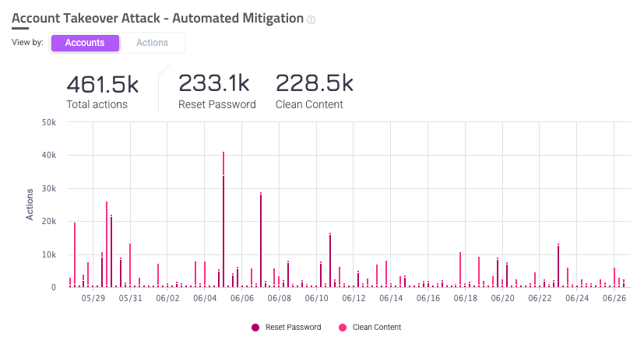Image resolution: width=644 pixels, height=340 pixels.
Task: Click the 06/18 date label on the x-axis
Action: point(465,298)
